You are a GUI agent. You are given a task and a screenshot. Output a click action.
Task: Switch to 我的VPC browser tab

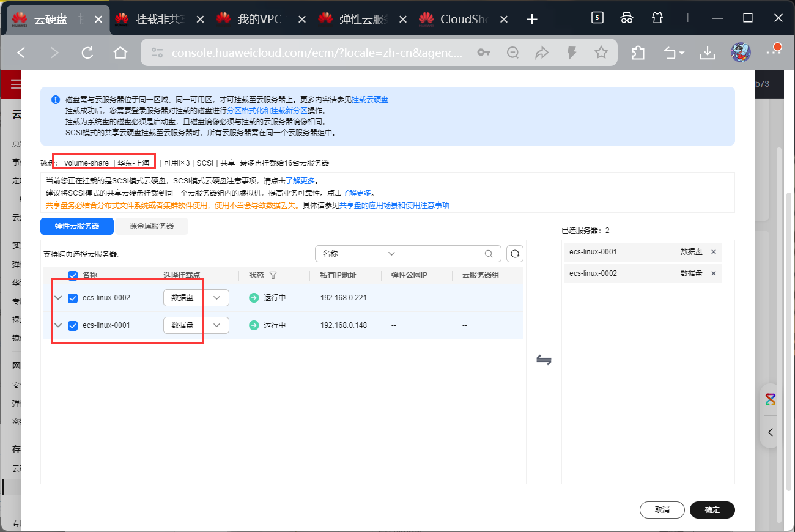(261, 19)
